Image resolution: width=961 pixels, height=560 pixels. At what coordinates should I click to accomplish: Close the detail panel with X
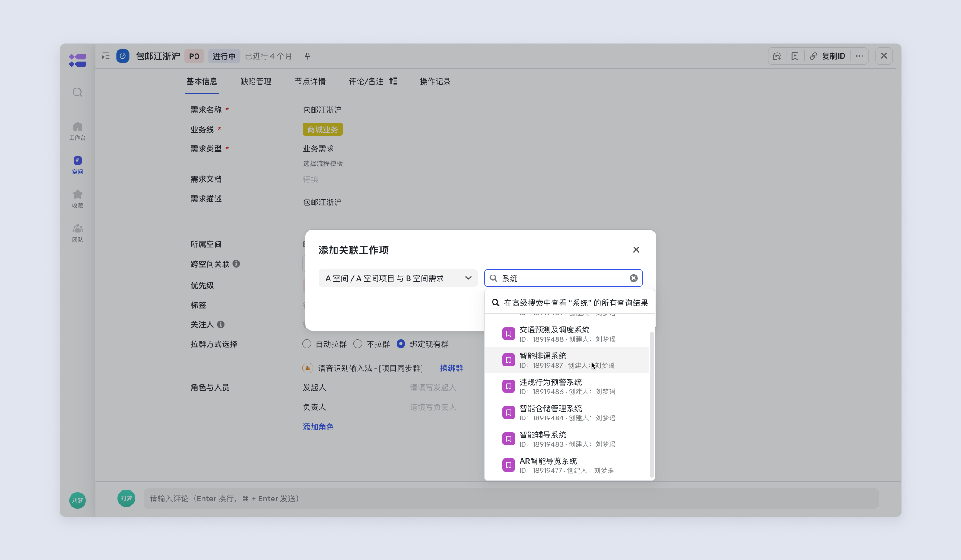tap(884, 56)
